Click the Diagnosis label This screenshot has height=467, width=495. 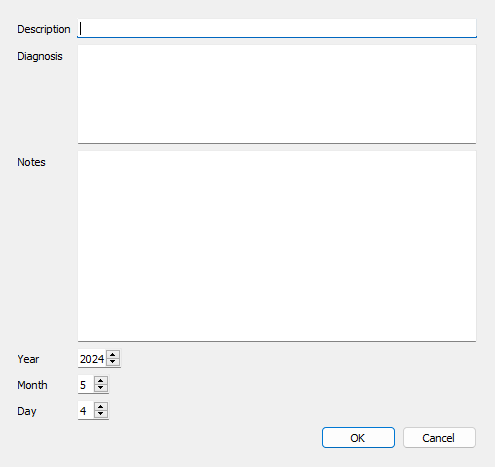[x=40, y=56]
